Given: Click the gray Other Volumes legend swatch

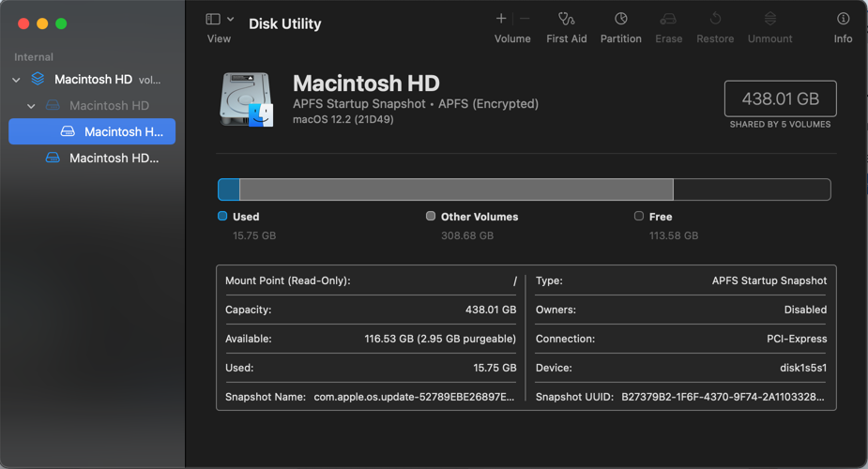Looking at the screenshot, I should coord(431,216).
